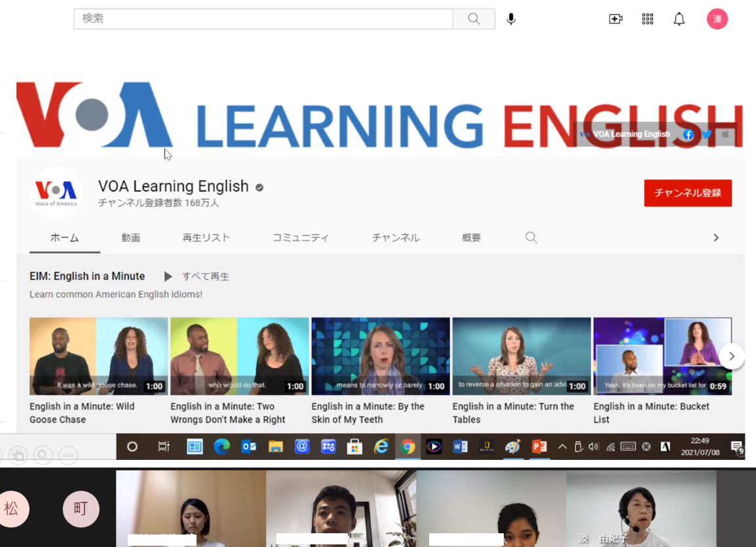Screen dimensions: 756x547
Task: Open the Skin of My Teeth thumbnail
Action: [381, 356]
